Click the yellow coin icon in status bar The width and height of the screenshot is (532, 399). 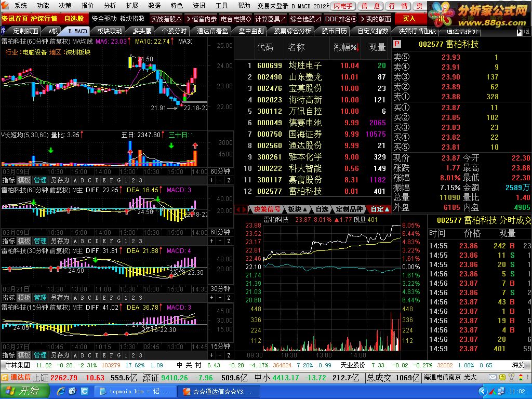point(502,377)
